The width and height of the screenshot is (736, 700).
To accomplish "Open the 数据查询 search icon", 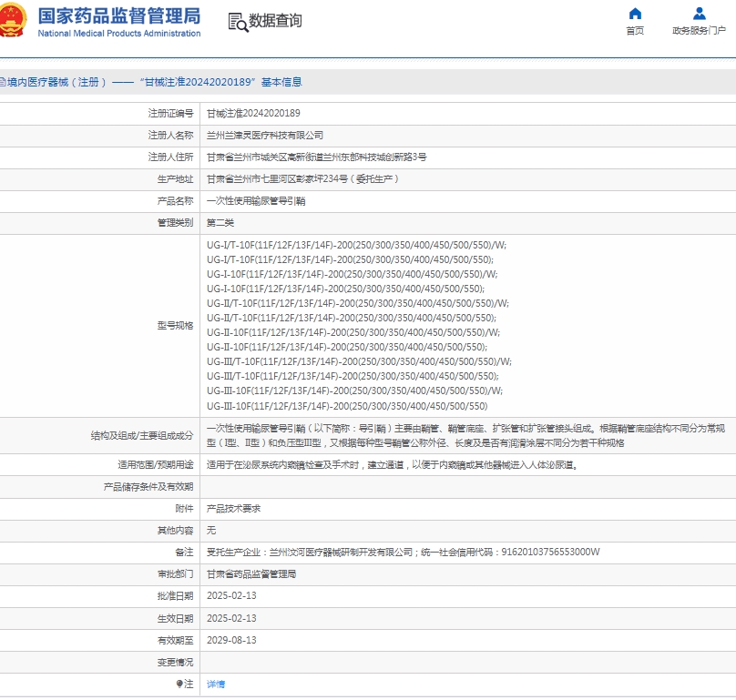I will [238, 22].
